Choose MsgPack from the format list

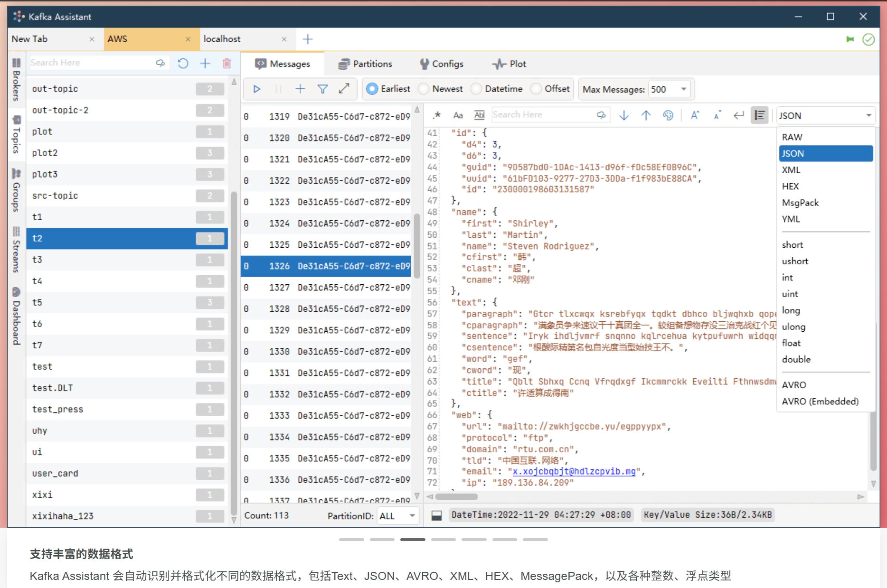(801, 203)
